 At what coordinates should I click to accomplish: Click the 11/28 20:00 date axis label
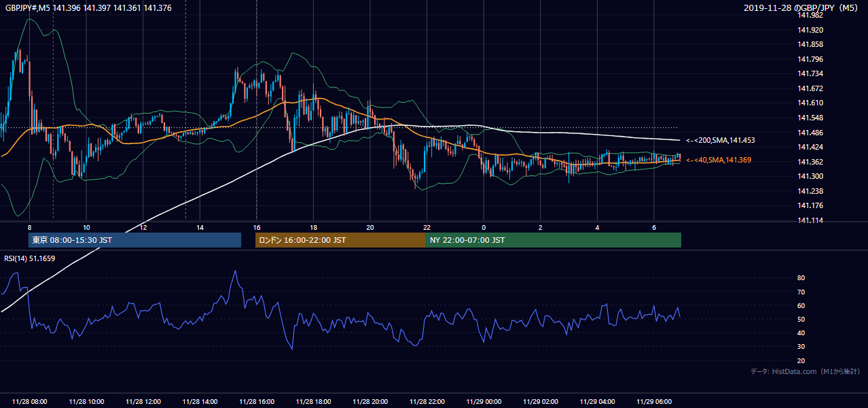coord(369,402)
